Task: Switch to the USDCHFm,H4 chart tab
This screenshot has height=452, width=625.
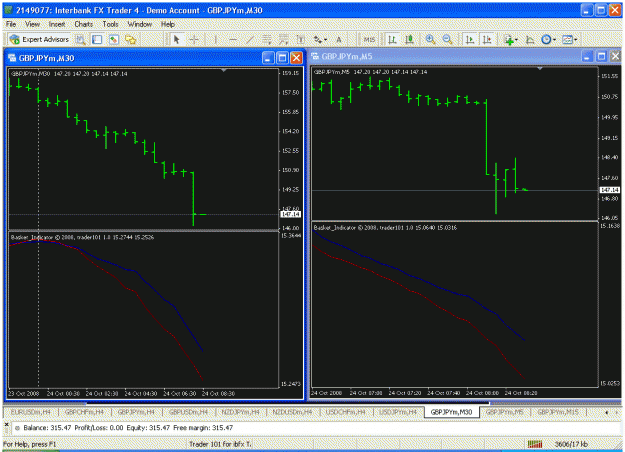Action: pos(345,412)
